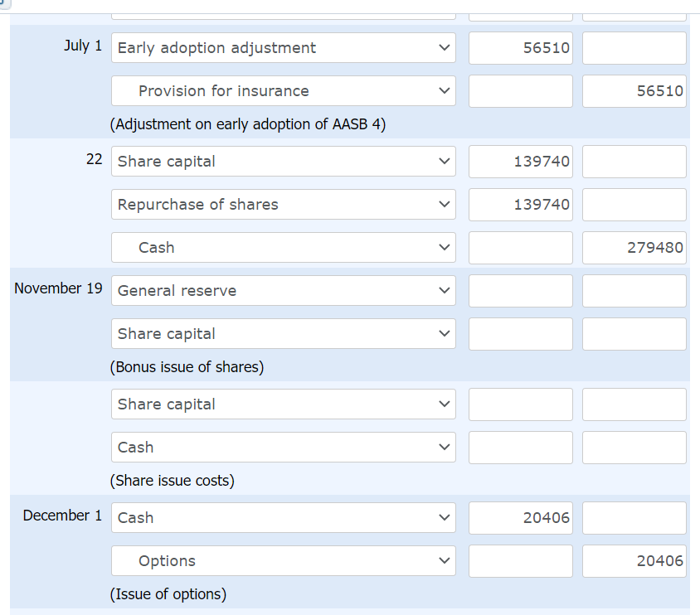Click the 20406 debit field beside Cash

tap(520, 518)
